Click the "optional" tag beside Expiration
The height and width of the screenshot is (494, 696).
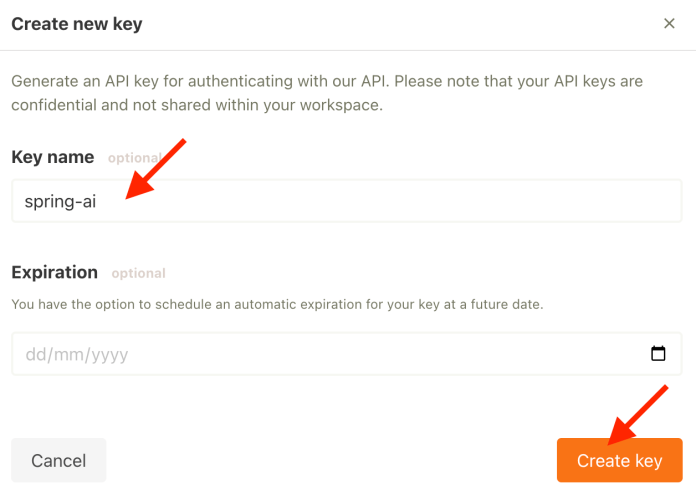pos(138,273)
